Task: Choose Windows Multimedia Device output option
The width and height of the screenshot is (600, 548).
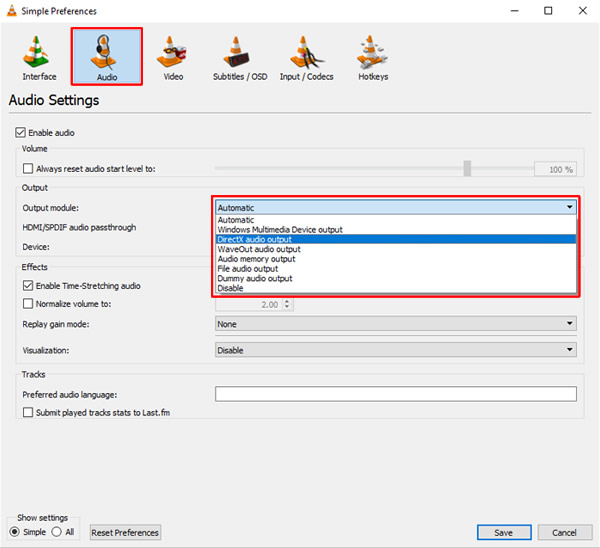Action: pyautogui.click(x=396, y=230)
